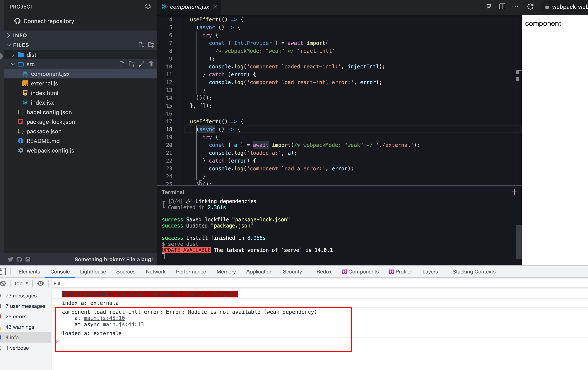Open main.js:45:10 from the error stack
Screen dimensions: 588x370
click(x=104, y=318)
